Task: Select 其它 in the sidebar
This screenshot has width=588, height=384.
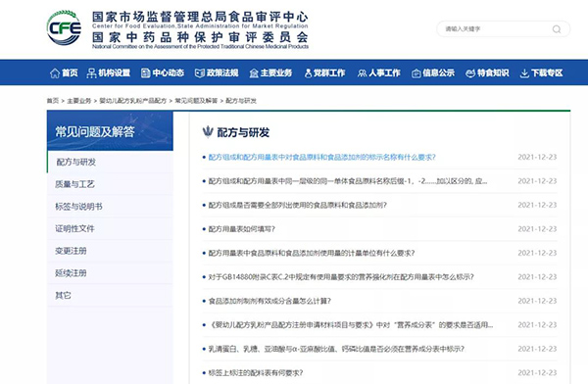Action: click(x=110, y=296)
